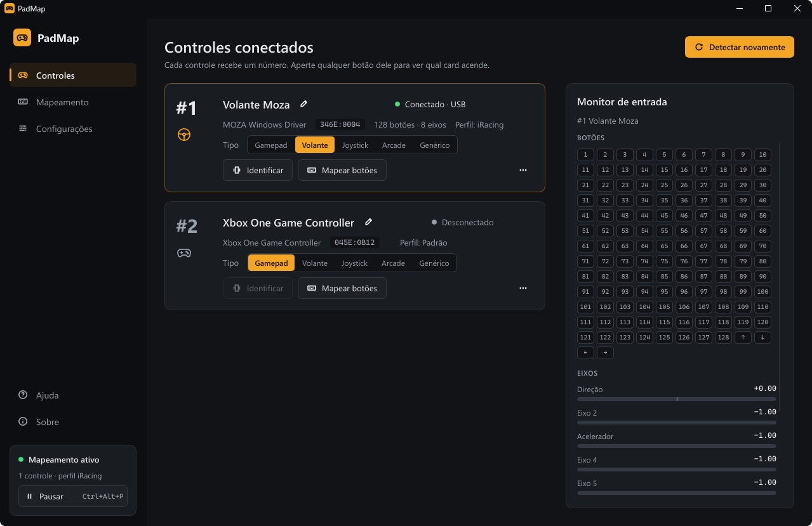Click button indicator 1 in the monitor

[x=585, y=155]
